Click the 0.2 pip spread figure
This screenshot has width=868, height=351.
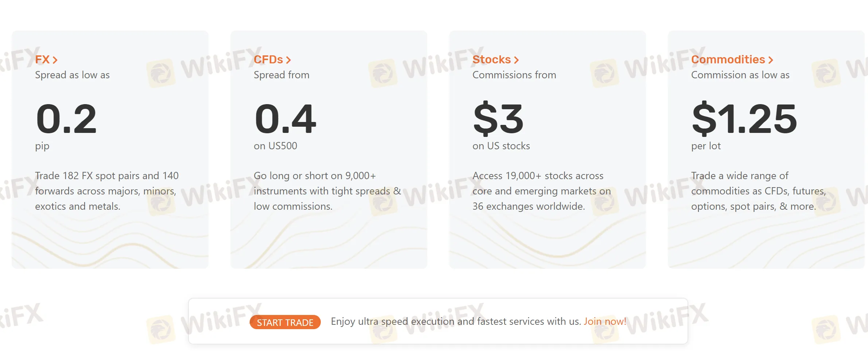[x=66, y=119]
